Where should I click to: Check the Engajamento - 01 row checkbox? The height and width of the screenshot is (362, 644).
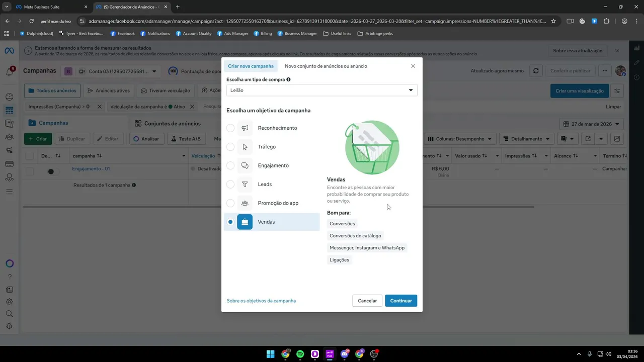30,171
